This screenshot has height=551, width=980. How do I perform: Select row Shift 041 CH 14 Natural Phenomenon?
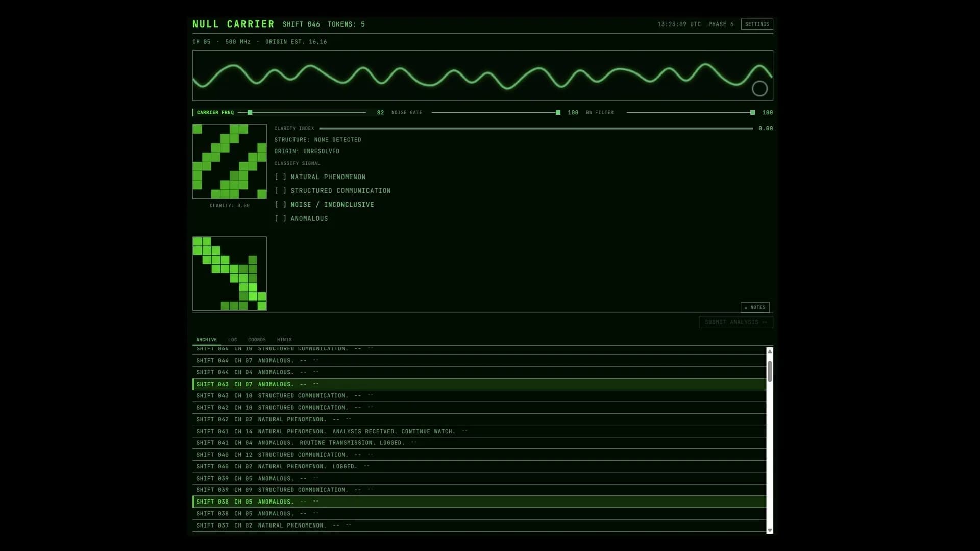pyautogui.click(x=479, y=431)
